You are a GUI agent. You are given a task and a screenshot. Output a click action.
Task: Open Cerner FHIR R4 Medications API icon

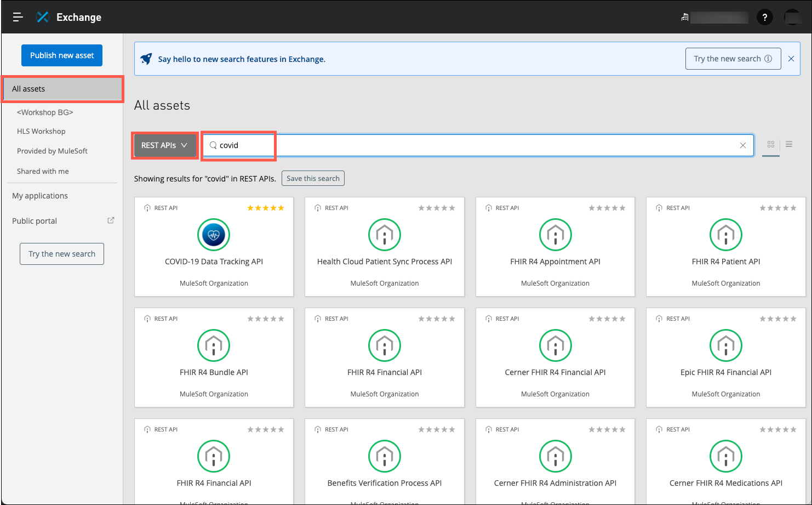pyautogui.click(x=726, y=456)
